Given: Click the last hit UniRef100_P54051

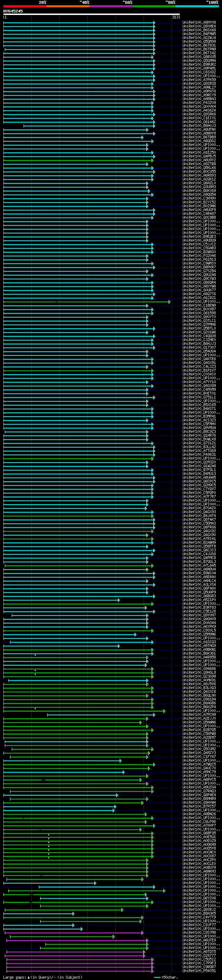Looking at the screenshot, I should click(x=199, y=971).
